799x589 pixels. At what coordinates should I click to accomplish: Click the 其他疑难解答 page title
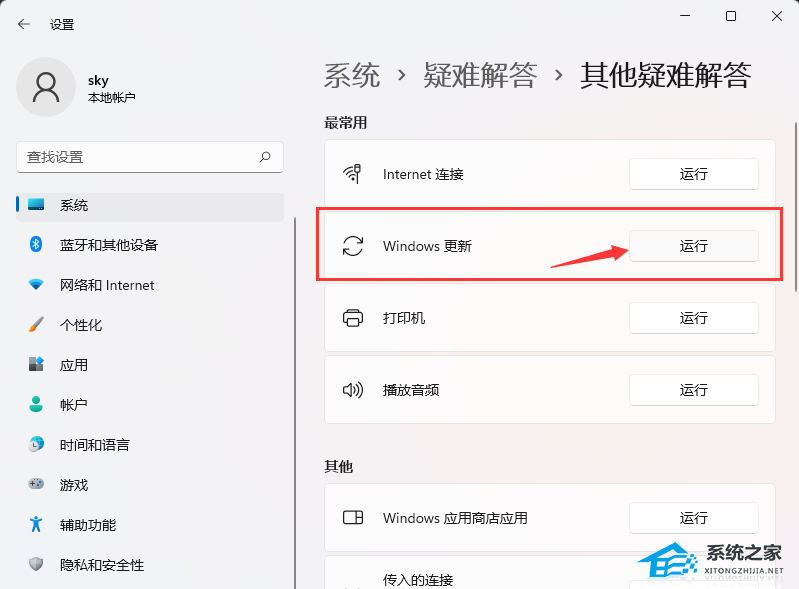pyautogui.click(x=665, y=75)
